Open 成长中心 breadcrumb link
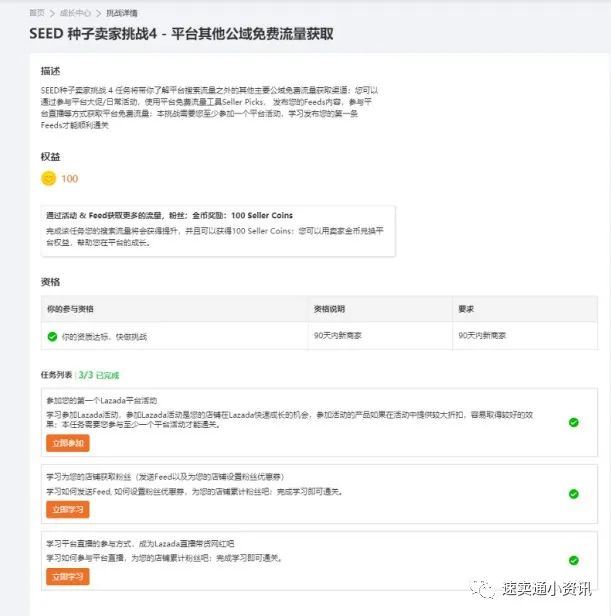 75,13
